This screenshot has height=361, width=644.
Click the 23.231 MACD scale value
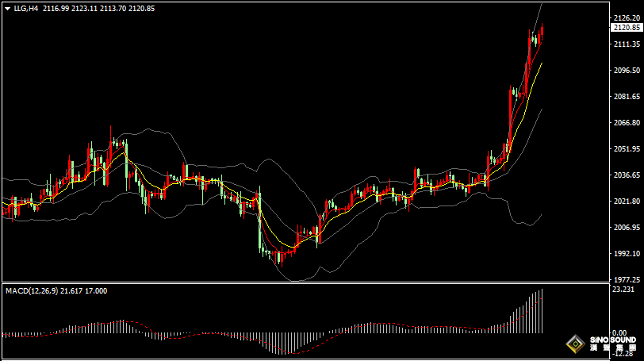coord(623,290)
